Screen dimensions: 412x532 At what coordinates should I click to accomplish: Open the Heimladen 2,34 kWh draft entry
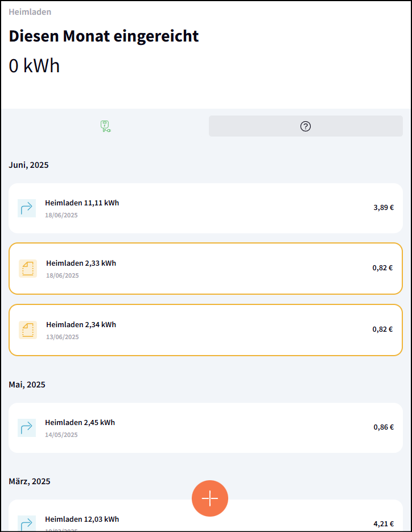pos(81,325)
